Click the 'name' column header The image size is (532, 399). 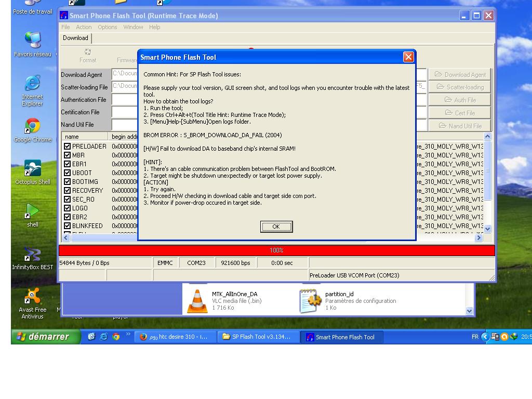point(85,137)
